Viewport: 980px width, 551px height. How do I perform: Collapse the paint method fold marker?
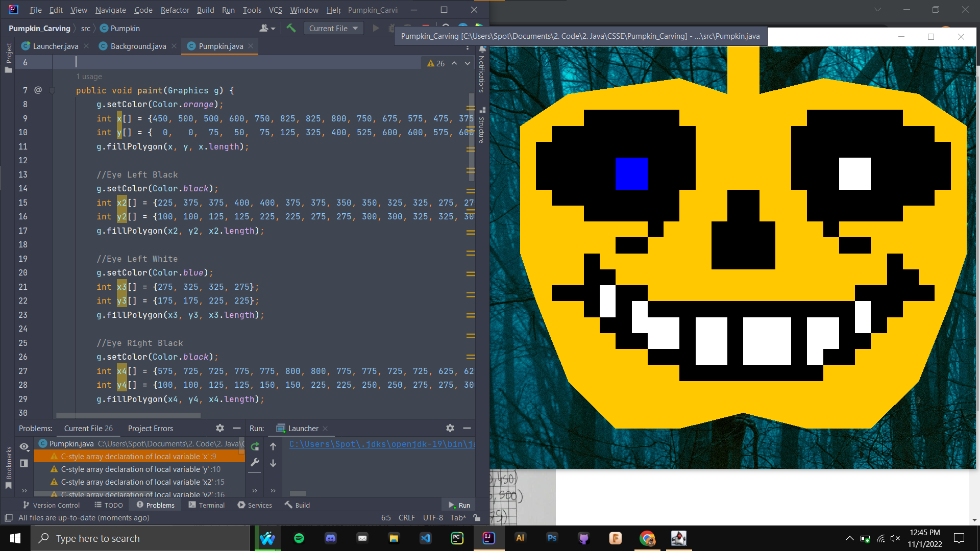click(52, 90)
